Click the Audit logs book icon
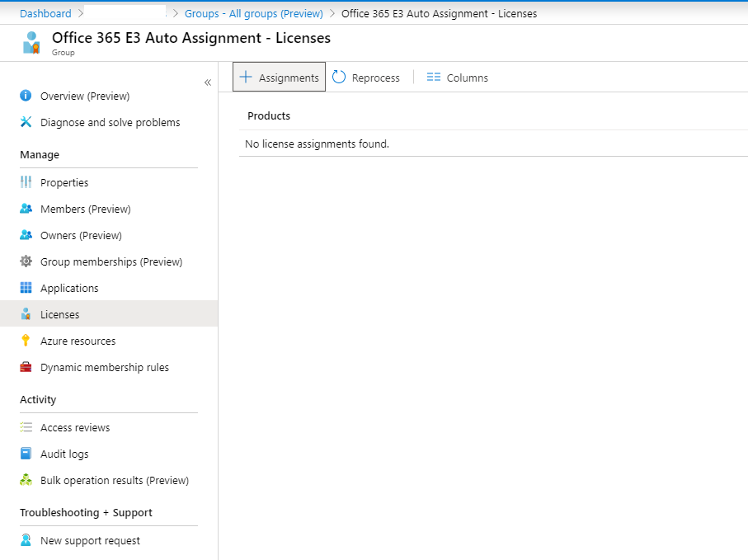The width and height of the screenshot is (748, 560). coord(26,453)
